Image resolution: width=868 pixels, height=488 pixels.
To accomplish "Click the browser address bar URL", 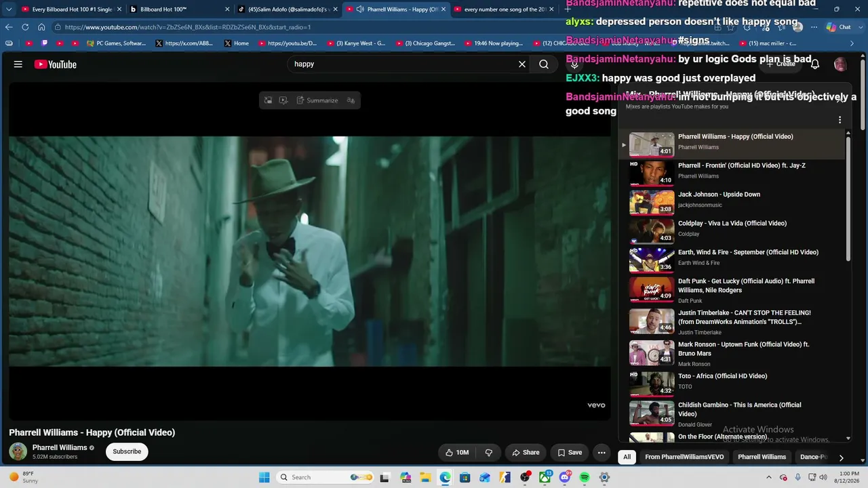I will pyautogui.click(x=187, y=27).
